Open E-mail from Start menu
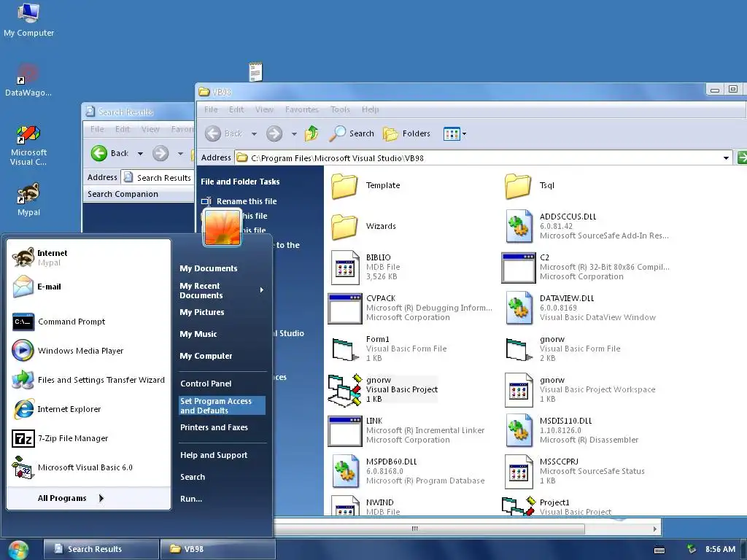 pos(89,287)
